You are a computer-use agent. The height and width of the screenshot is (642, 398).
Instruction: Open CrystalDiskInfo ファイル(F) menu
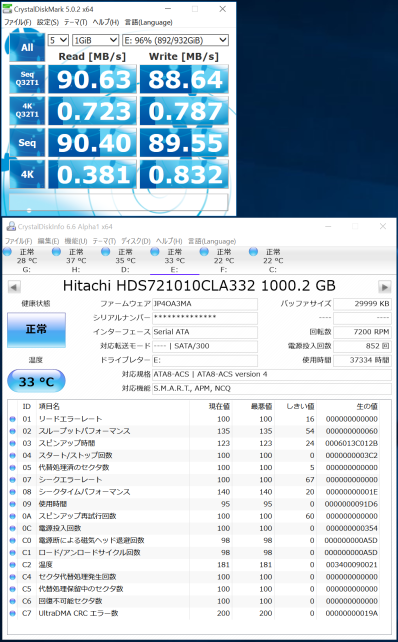pos(18,241)
